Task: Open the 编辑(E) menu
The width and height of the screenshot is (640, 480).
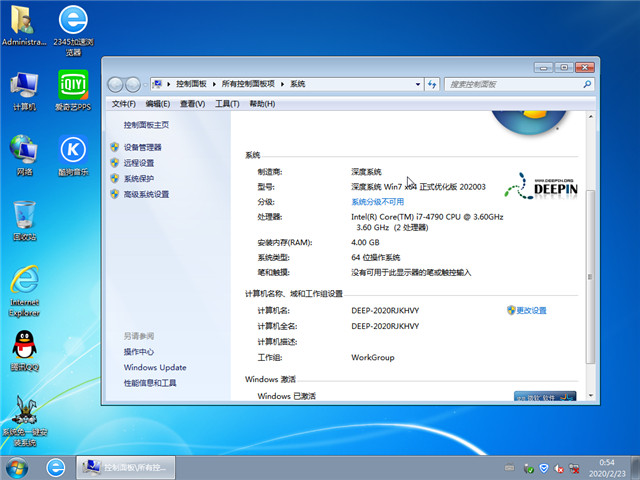Action: coord(158,104)
